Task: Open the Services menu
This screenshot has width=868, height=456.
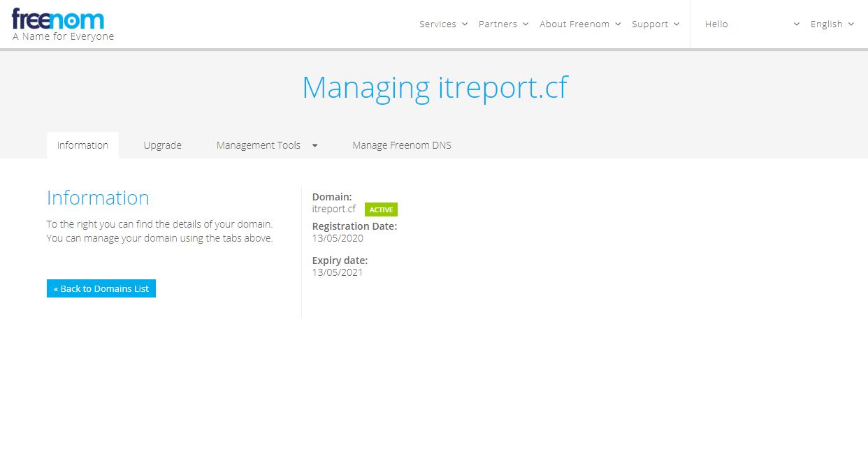Action: 443,24
